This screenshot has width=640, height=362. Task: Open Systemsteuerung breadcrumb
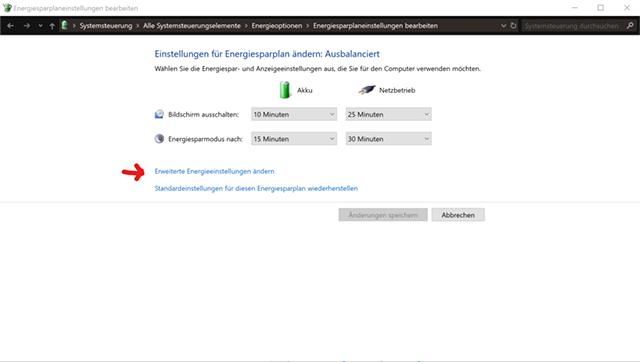(x=106, y=26)
